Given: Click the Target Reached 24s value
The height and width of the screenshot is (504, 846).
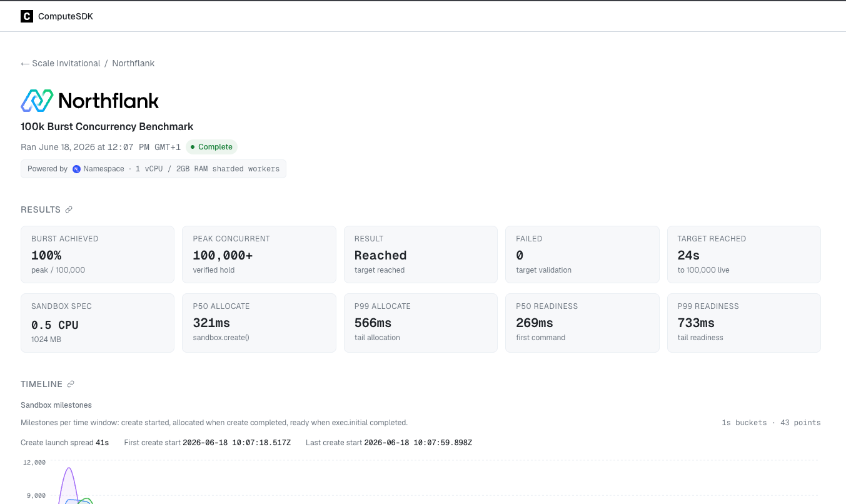Looking at the screenshot, I should (x=688, y=255).
